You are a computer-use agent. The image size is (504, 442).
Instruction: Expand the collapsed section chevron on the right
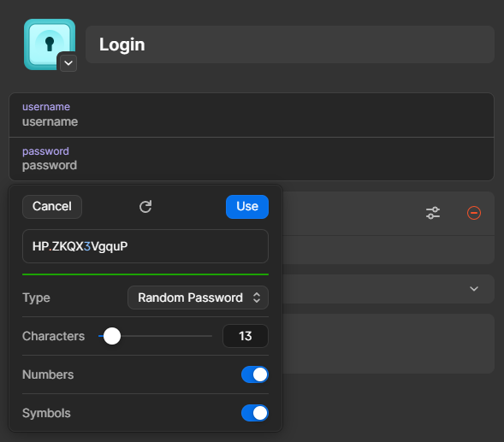pos(474,289)
